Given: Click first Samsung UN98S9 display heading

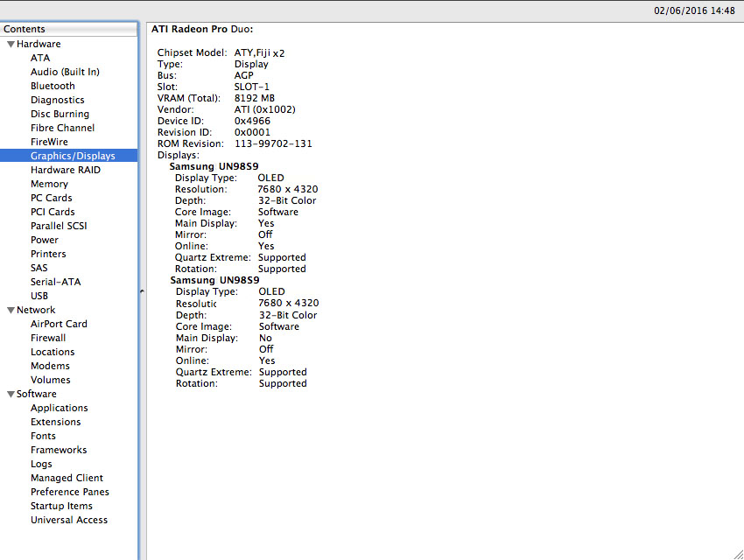Looking at the screenshot, I should pos(214,166).
